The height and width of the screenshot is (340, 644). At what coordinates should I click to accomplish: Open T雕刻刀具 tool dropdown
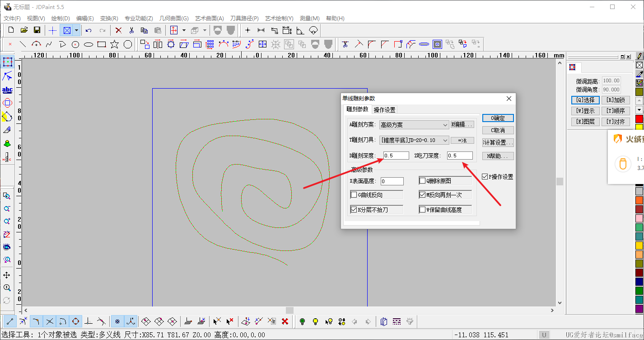(414, 140)
